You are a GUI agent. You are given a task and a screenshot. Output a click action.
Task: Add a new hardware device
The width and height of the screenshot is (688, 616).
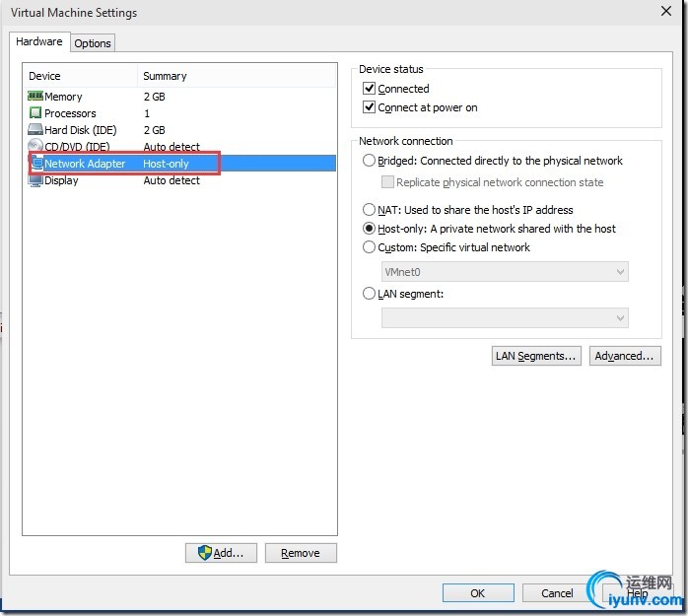(221, 553)
